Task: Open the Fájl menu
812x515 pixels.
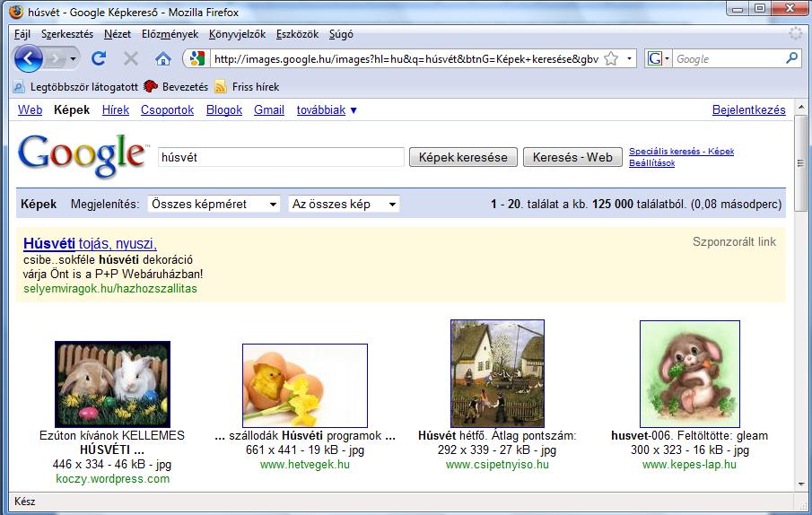Action: point(22,34)
